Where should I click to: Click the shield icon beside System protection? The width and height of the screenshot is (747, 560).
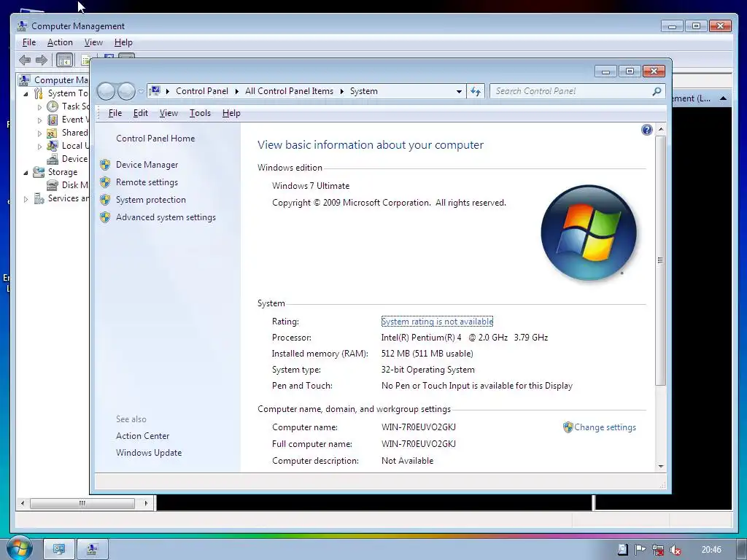click(105, 200)
